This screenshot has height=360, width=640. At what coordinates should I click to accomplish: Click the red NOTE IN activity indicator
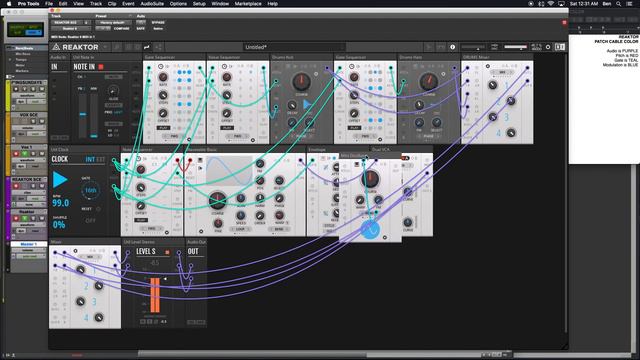pyautogui.click(x=101, y=67)
